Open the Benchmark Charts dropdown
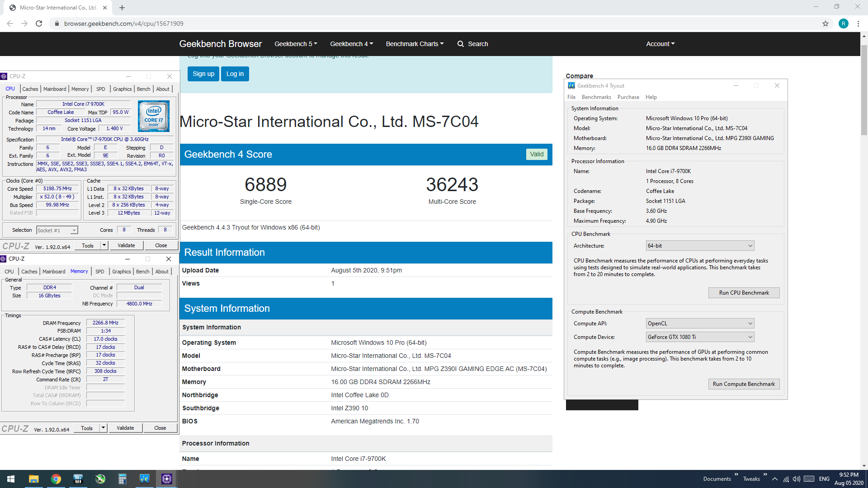 pyautogui.click(x=415, y=44)
